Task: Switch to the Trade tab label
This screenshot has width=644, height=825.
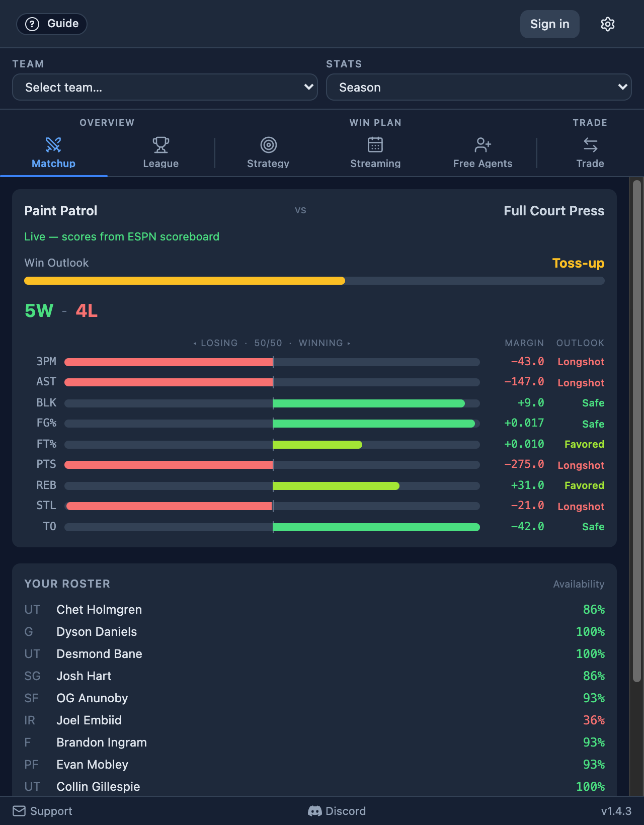Action: pos(590,163)
